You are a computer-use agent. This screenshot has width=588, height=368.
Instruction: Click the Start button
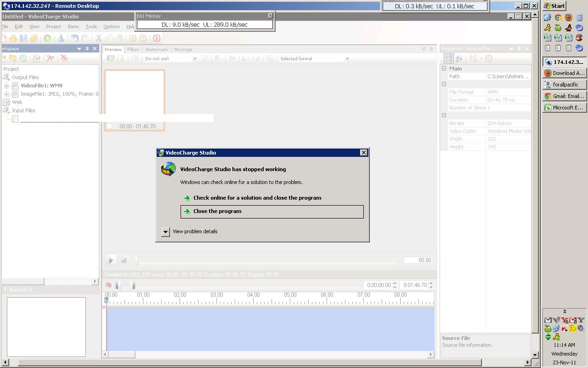pyautogui.click(x=554, y=6)
